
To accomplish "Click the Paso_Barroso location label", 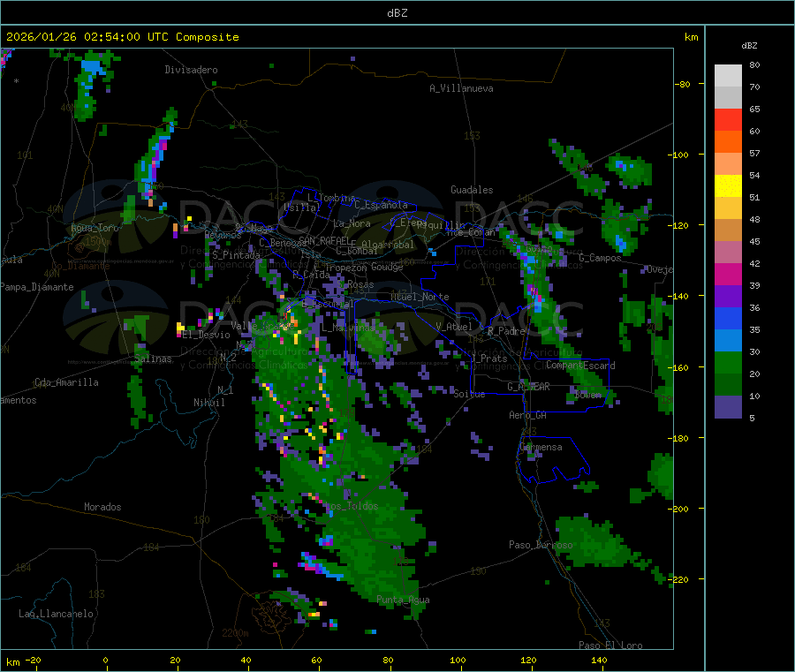I will coord(541,545).
